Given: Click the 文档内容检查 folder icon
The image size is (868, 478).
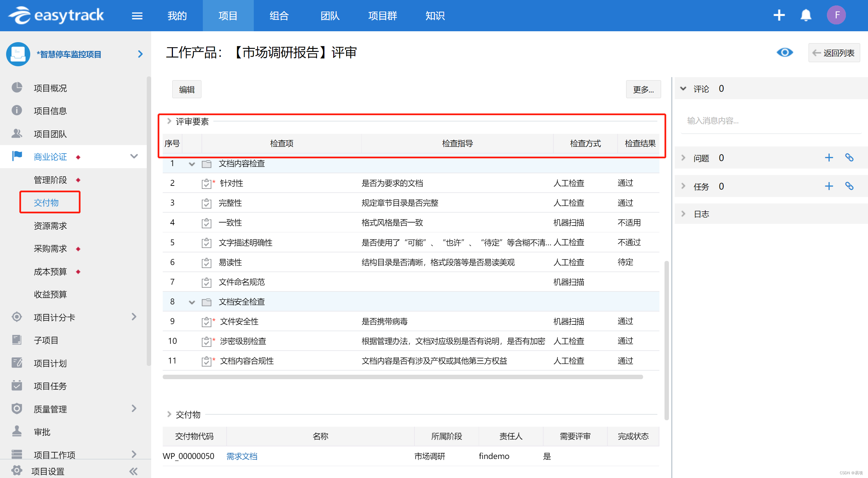Looking at the screenshot, I should point(207,164).
